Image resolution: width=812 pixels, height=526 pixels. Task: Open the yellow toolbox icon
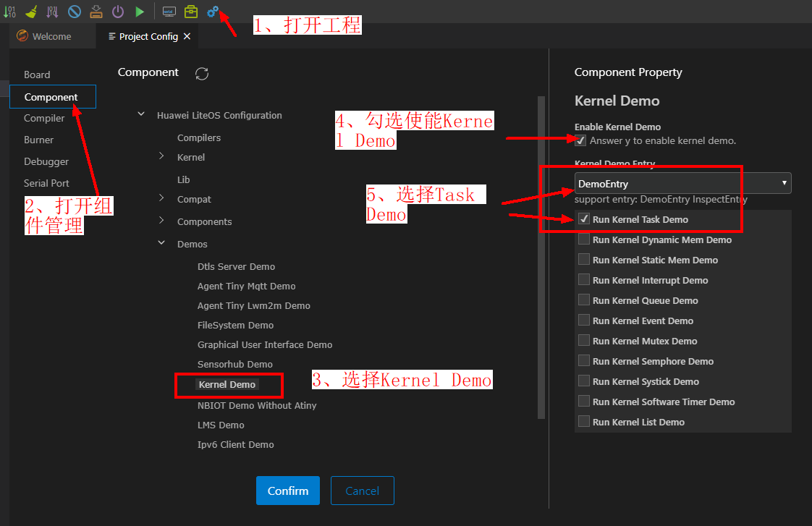[191, 12]
